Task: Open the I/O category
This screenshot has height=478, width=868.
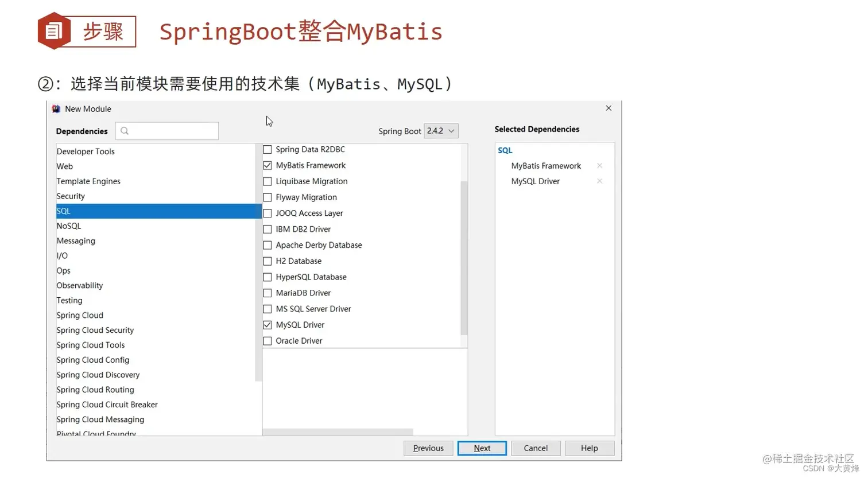Action: point(155,256)
